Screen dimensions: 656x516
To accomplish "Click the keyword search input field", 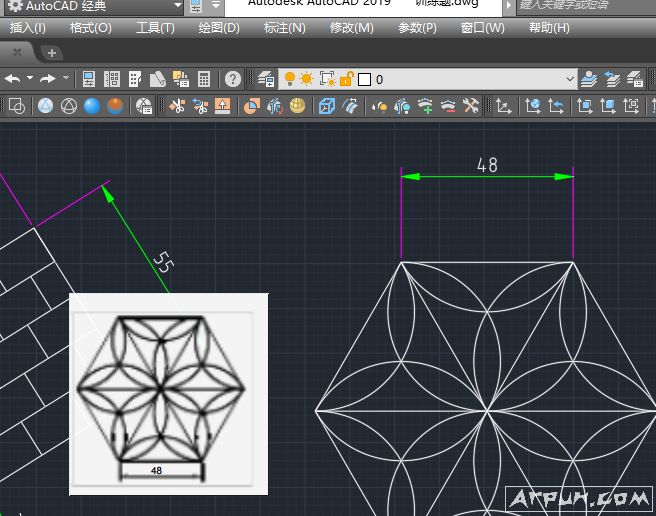I will coord(586,6).
